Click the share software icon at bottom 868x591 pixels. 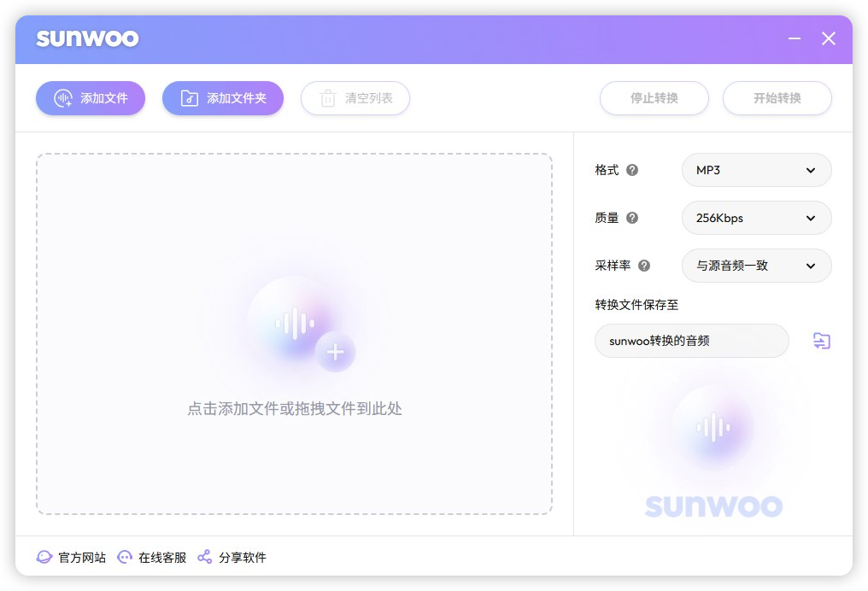(204, 557)
